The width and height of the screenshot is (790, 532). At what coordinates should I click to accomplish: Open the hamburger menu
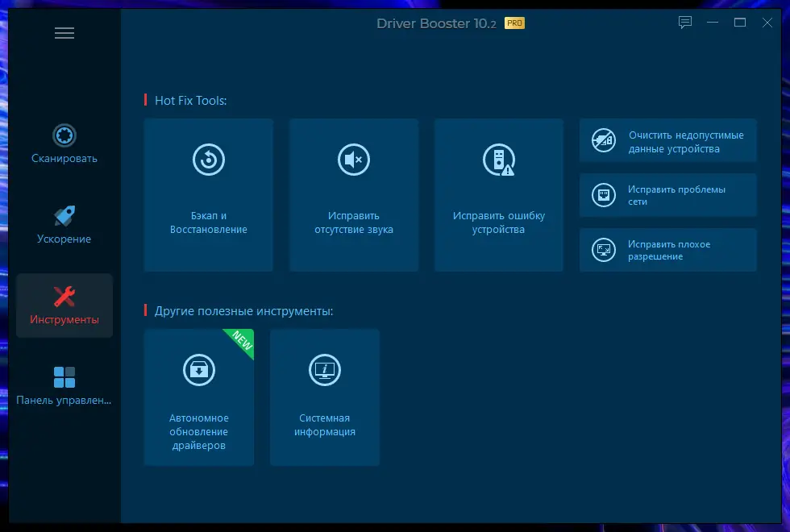(x=64, y=33)
